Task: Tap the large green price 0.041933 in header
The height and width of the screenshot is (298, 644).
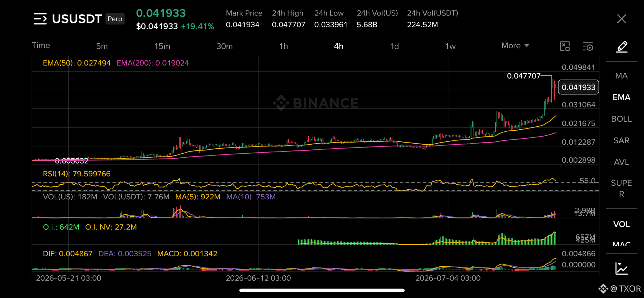Action: (161, 13)
